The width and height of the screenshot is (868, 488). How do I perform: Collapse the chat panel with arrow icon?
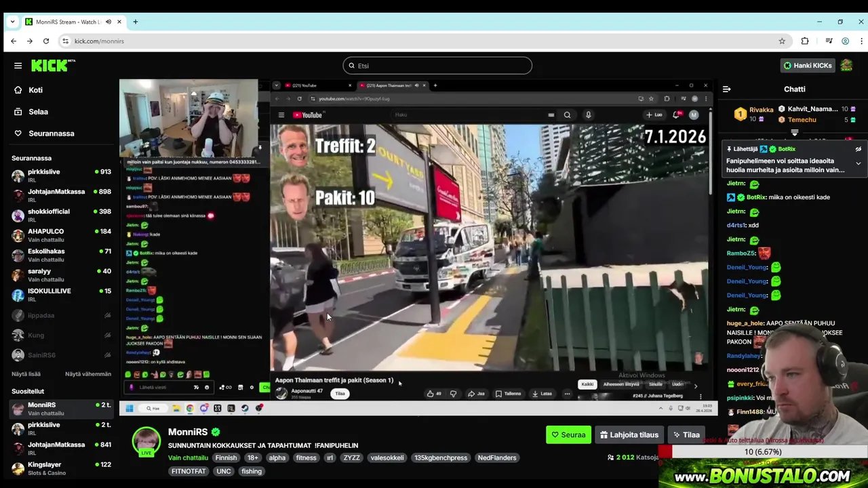726,89
